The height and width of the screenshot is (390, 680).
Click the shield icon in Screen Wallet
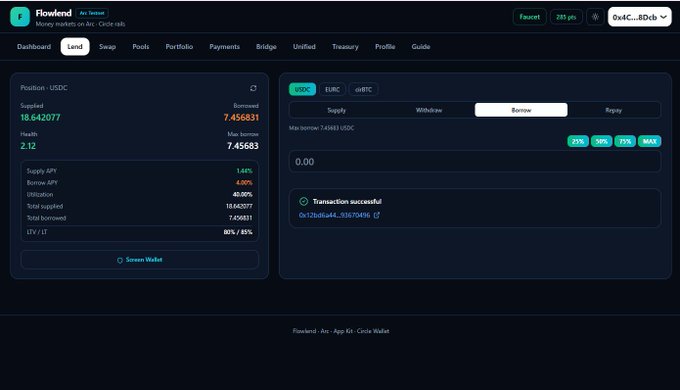(x=120, y=260)
